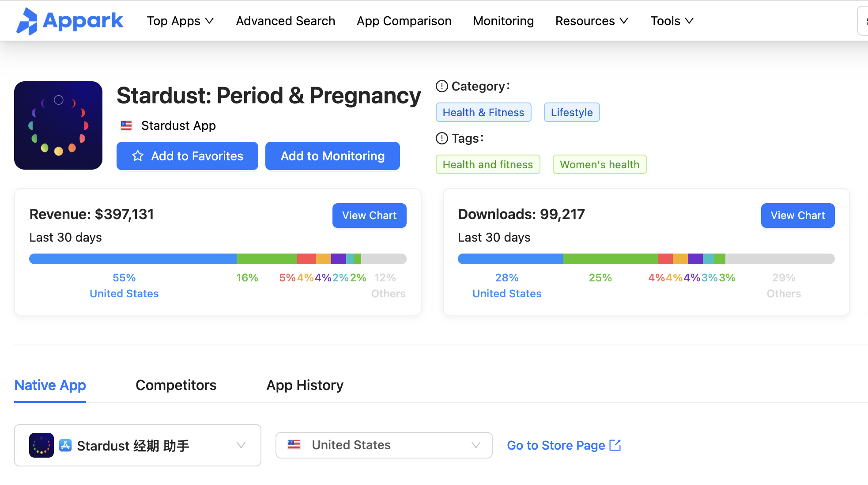The height and width of the screenshot is (485, 868).
Task: Click the star icon in Add to Favorites
Action: click(138, 156)
